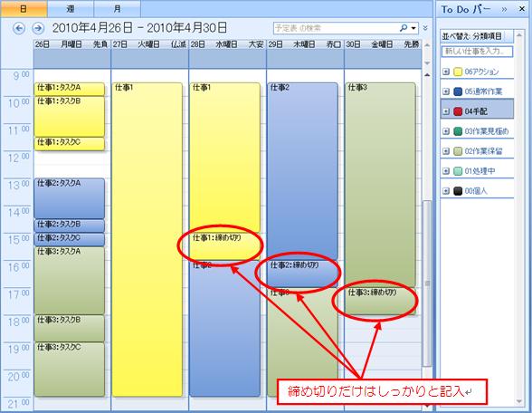
Task: Click the calendar vertical scrollbar thumb
Action: click(427, 283)
